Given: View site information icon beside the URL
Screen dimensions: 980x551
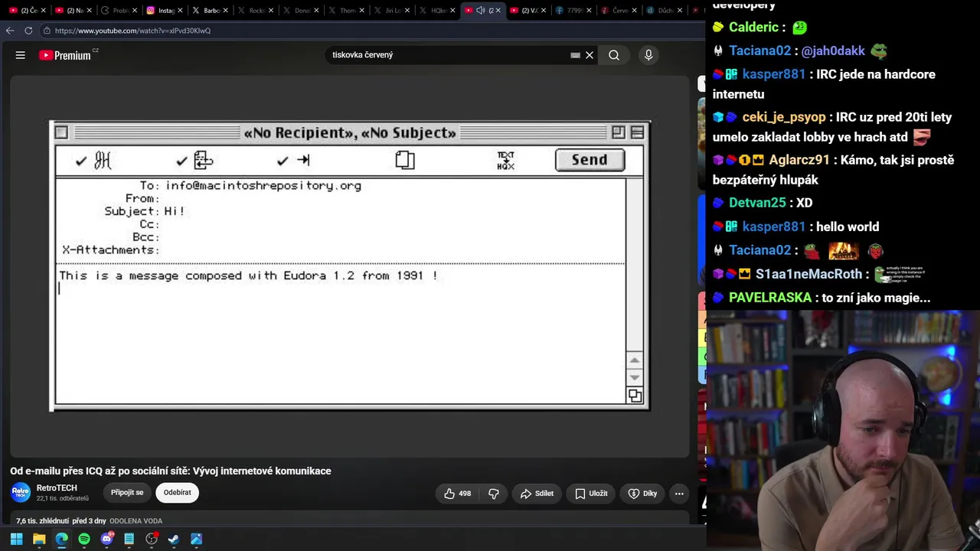Looking at the screenshot, I should 47,31.
